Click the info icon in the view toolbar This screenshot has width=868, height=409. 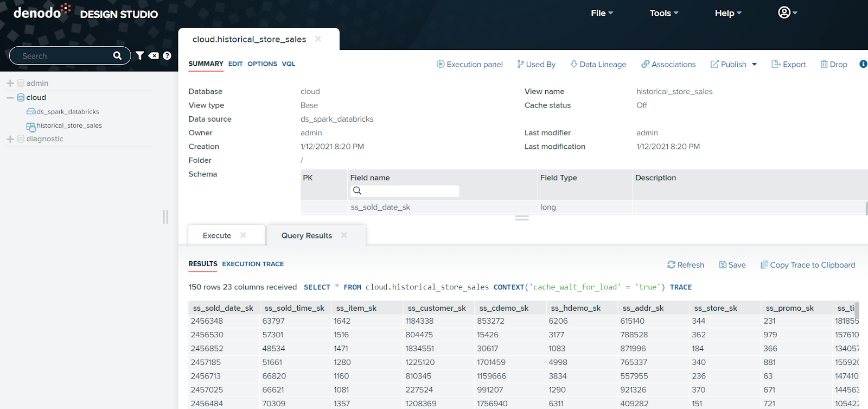pos(863,64)
